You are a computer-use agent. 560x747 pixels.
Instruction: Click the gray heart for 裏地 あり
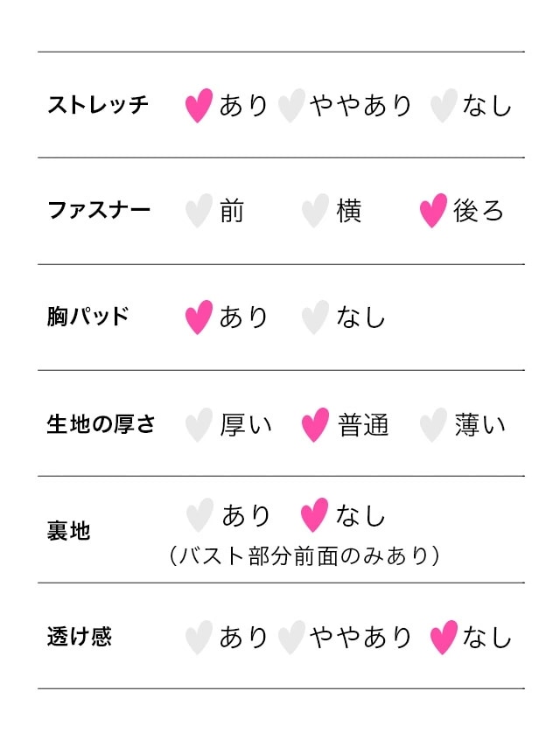pos(199,515)
